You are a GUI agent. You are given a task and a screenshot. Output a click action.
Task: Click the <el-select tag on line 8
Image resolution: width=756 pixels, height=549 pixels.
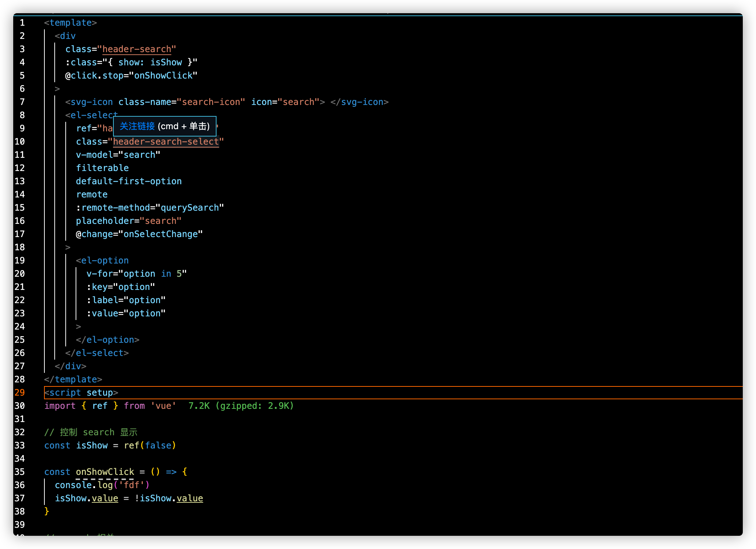point(91,115)
